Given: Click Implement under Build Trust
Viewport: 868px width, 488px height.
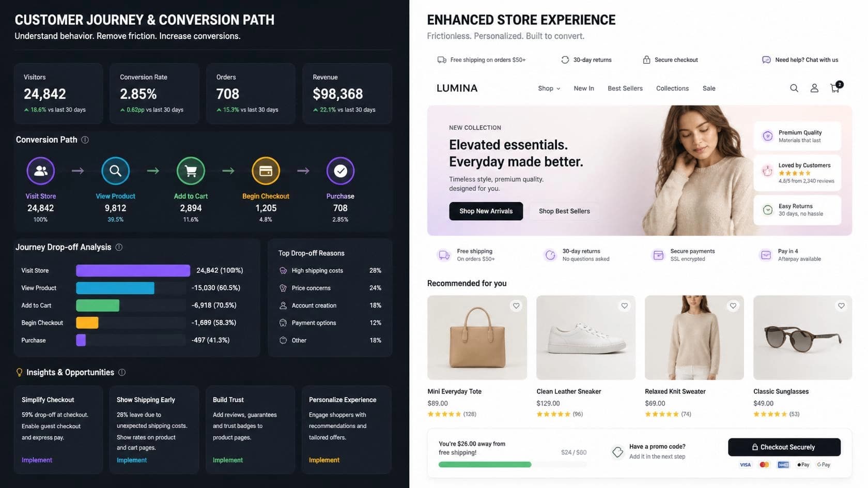Looking at the screenshot, I should [x=228, y=460].
